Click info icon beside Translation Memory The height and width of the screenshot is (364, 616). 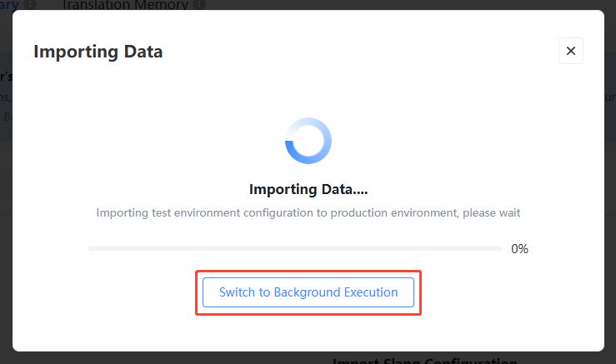[x=199, y=4]
